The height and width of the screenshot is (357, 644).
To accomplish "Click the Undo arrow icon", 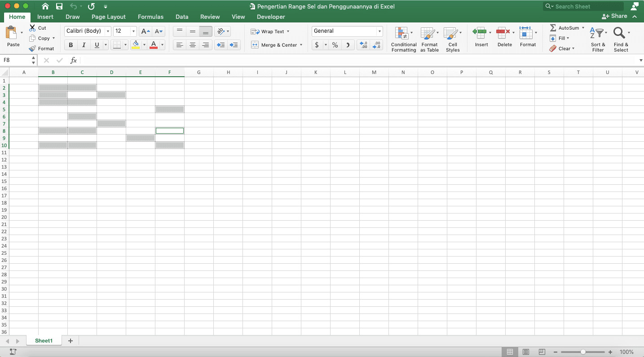I will (x=74, y=6).
